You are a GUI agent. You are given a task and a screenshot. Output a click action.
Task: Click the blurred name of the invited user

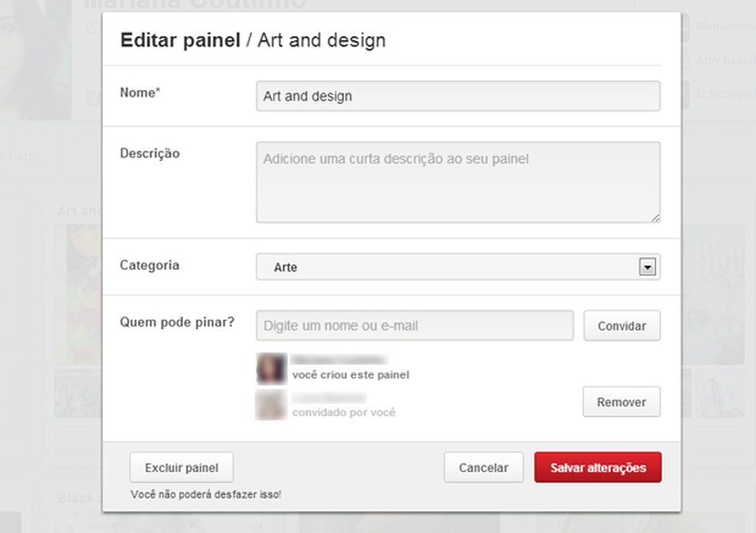click(x=328, y=398)
